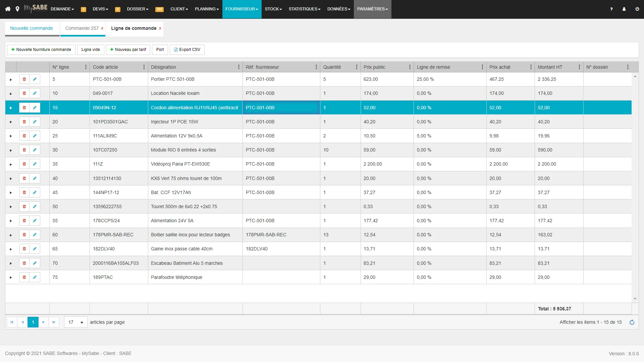Go to the first page of results

pos(12,322)
